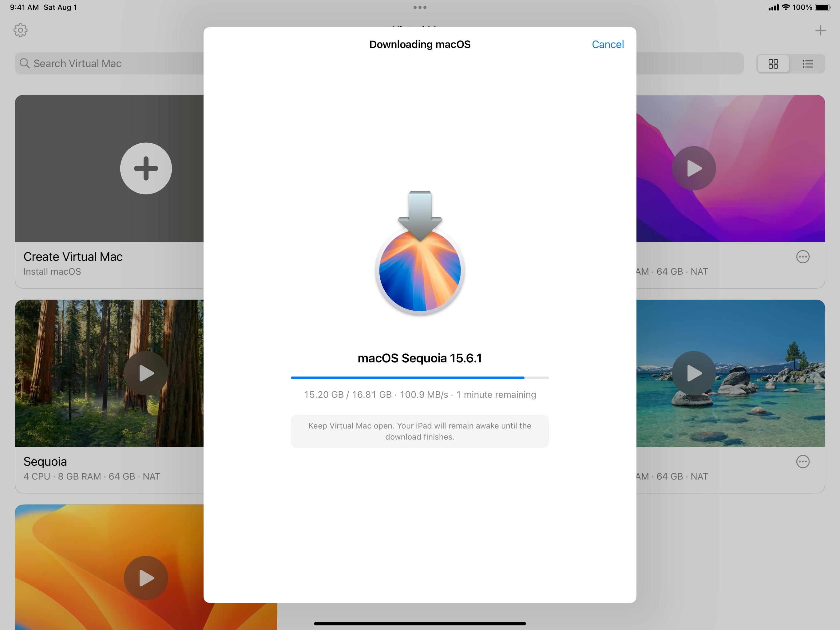Open more options for lake wallpaper VM

802,462
